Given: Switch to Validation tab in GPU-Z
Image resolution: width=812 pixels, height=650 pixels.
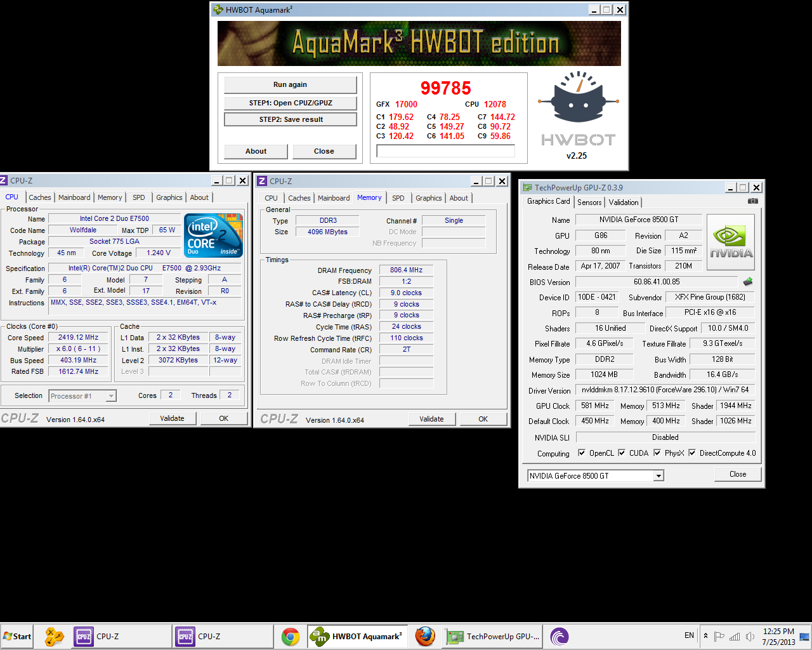Looking at the screenshot, I should [x=624, y=202].
